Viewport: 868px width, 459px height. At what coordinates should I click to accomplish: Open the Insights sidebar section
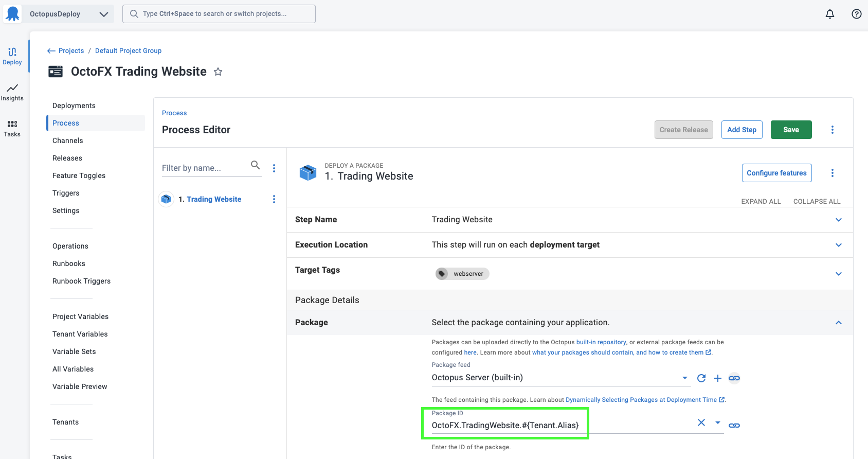tap(12, 93)
